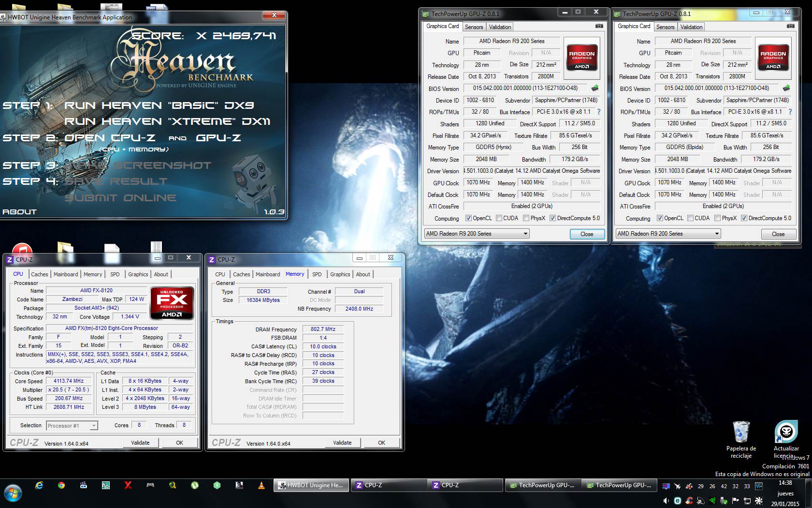This screenshot has width=812, height=508.
Task: Expand GPU selector dropdown in left GPU-Z
Action: point(477,234)
